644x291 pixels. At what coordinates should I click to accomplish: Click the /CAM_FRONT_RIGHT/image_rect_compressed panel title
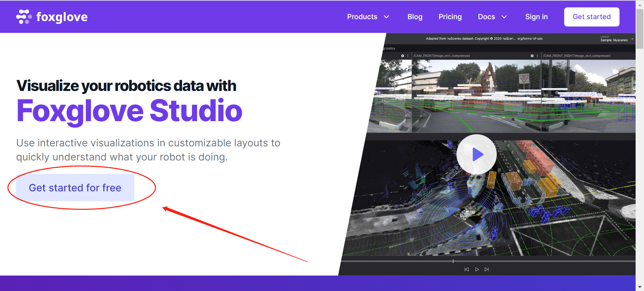tap(577, 56)
